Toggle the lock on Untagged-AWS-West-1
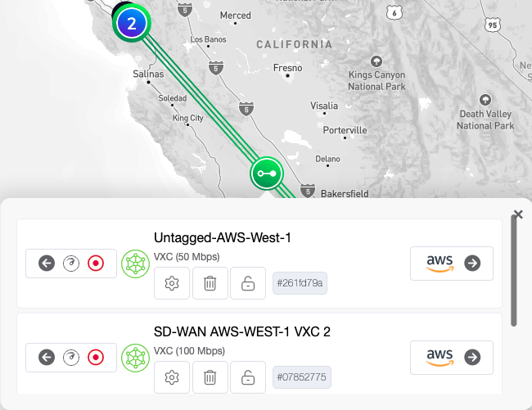532x410 pixels. (247, 284)
